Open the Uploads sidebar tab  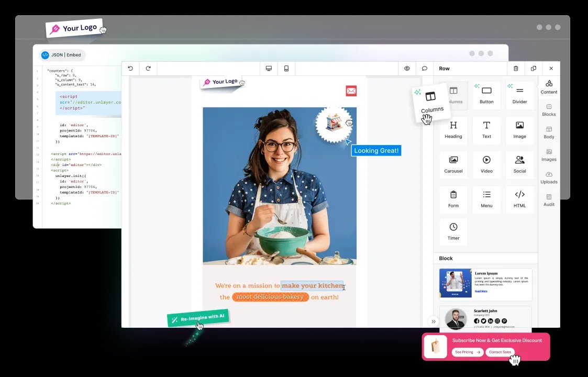pyautogui.click(x=549, y=178)
